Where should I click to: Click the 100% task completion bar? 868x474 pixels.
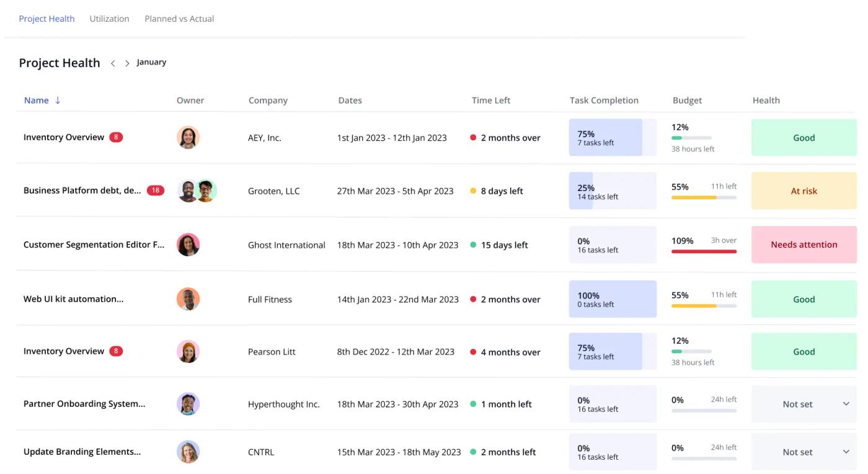pos(613,299)
